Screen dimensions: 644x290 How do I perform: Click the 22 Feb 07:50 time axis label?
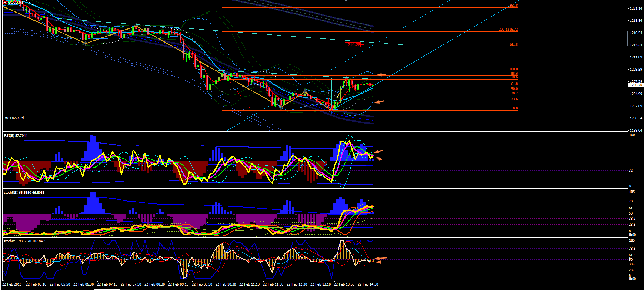point(131,284)
